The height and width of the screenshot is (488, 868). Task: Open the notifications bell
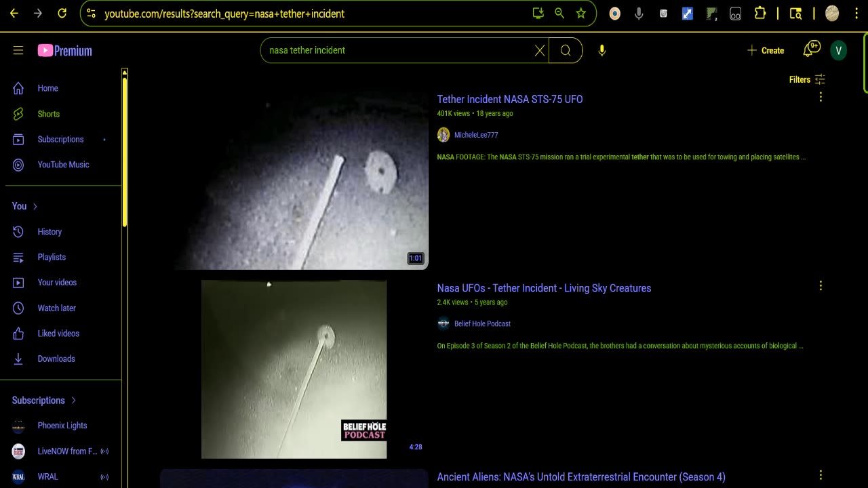click(811, 49)
